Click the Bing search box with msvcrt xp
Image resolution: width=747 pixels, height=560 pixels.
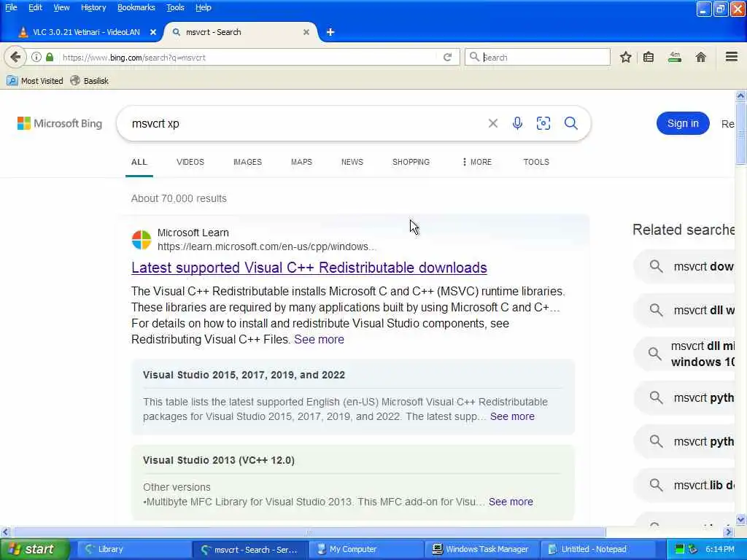pyautogui.click(x=305, y=123)
